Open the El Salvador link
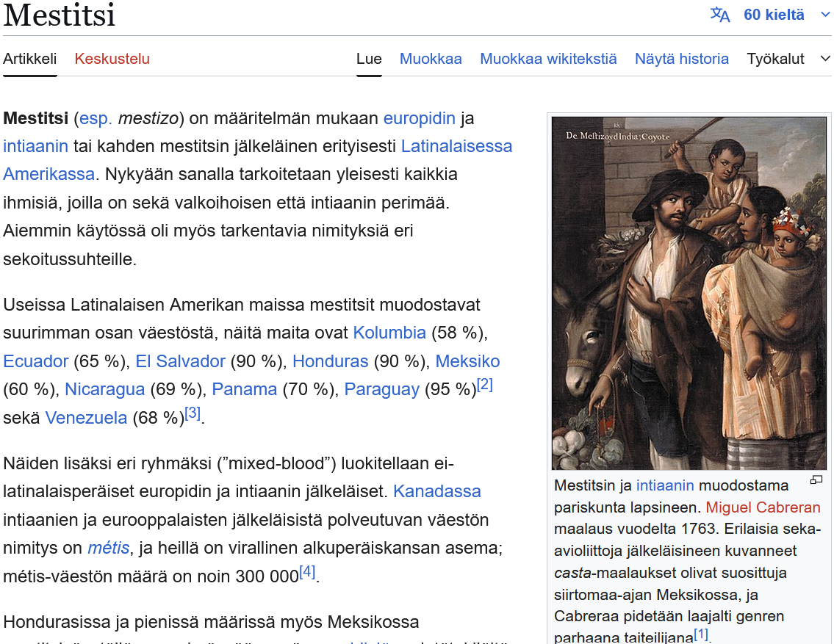This screenshot has width=834, height=644. click(x=180, y=361)
